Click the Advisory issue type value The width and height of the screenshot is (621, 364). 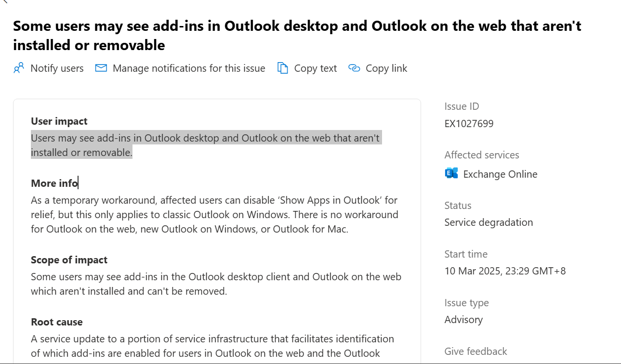pos(463,320)
